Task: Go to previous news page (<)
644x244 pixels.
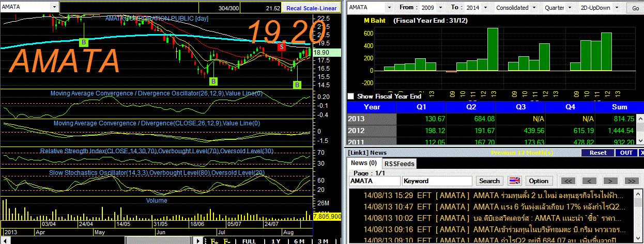Action: click(590, 181)
